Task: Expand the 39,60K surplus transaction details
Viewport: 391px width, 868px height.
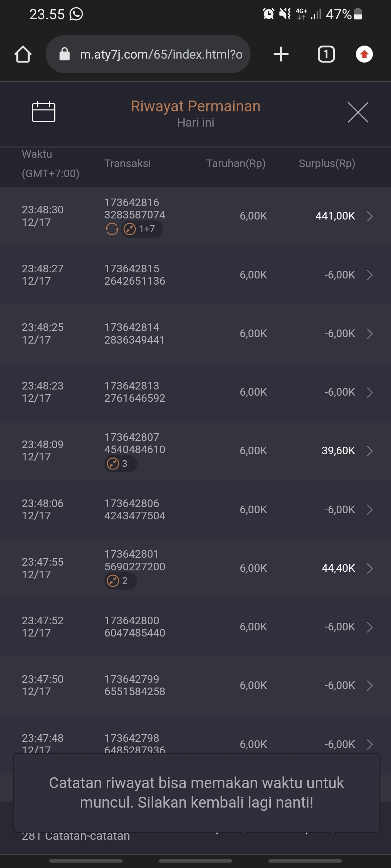Action: tap(370, 451)
